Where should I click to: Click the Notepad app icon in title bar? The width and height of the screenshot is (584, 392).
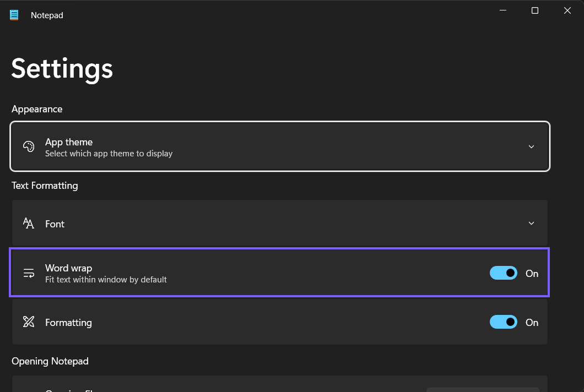[14, 15]
